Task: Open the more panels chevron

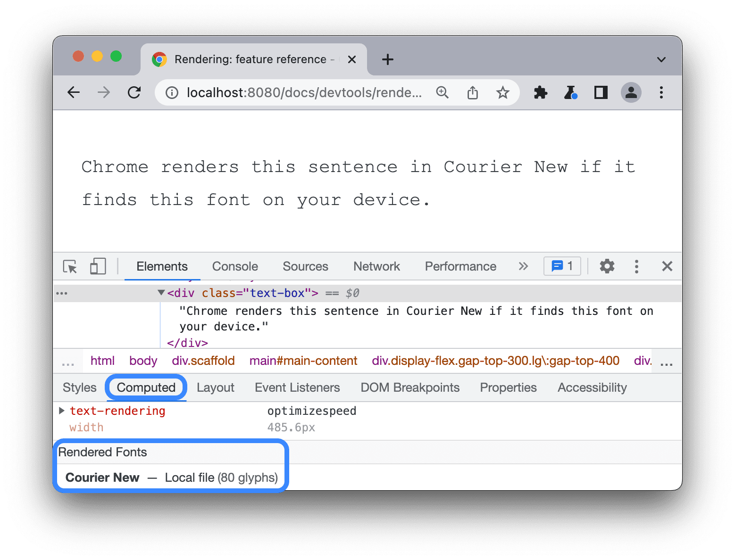Action: pos(523,266)
